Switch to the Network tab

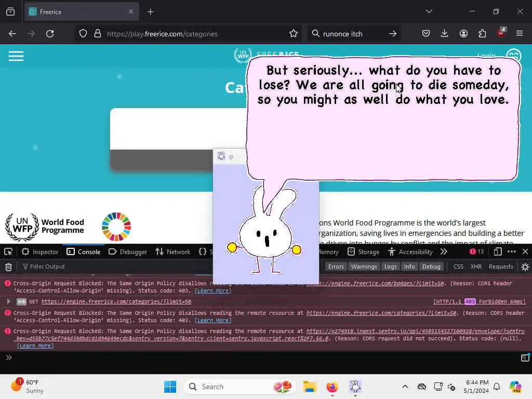[x=172, y=252]
